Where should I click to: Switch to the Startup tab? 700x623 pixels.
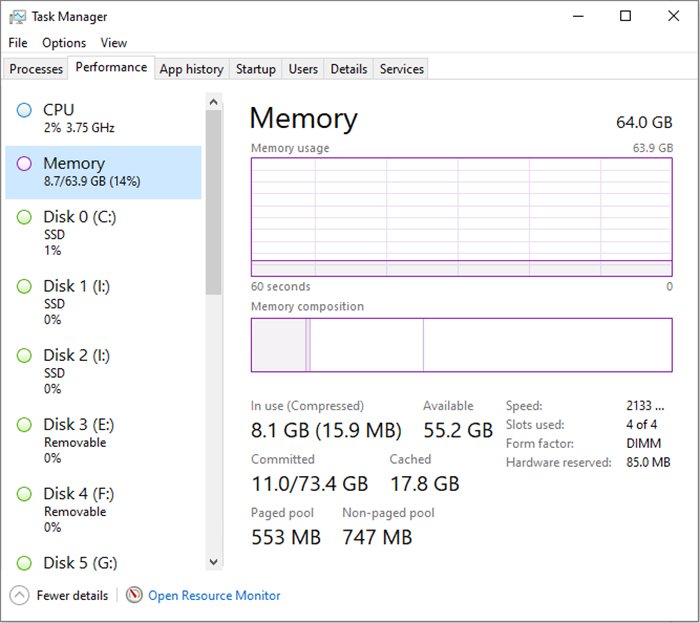[255, 69]
